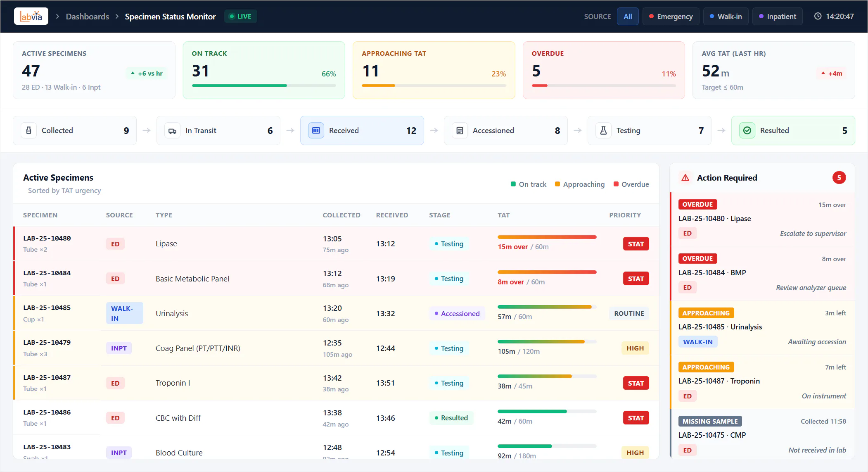
Task: Click the Action Required warning triangle icon
Action: pos(685,178)
